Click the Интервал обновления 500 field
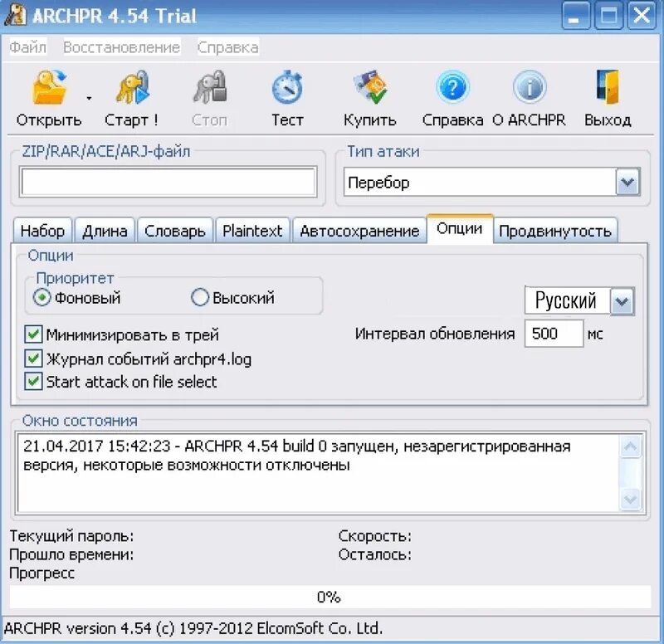Viewport: 664px width, 644px height. (x=554, y=334)
